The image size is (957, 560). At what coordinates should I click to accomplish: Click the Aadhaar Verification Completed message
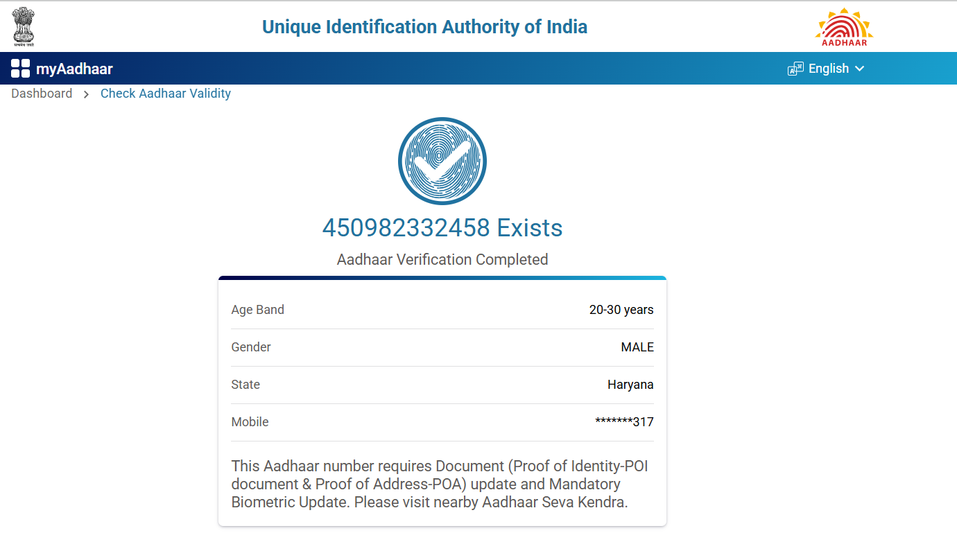pyautogui.click(x=442, y=259)
